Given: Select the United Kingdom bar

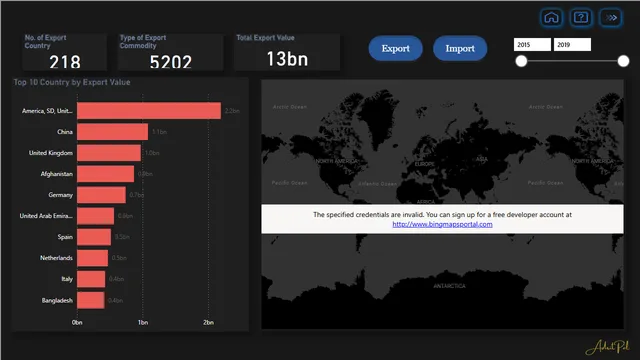Looking at the screenshot, I should pyautogui.click(x=109, y=153).
